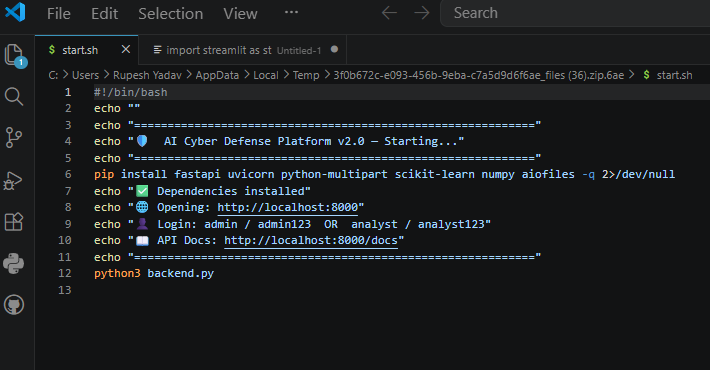Close the start.sh tab
Image resolution: width=710 pixels, height=370 pixels.
coord(126,49)
